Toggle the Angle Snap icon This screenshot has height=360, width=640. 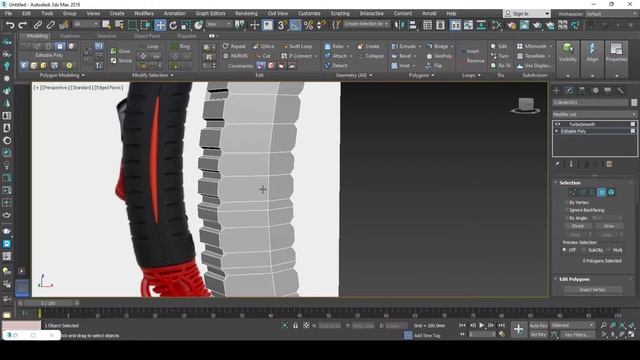point(295,25)
